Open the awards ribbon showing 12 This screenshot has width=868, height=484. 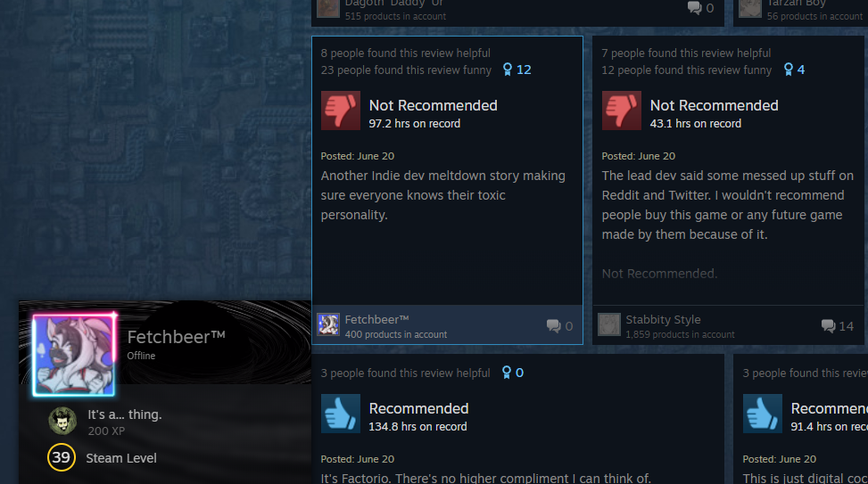coord(517,70)
